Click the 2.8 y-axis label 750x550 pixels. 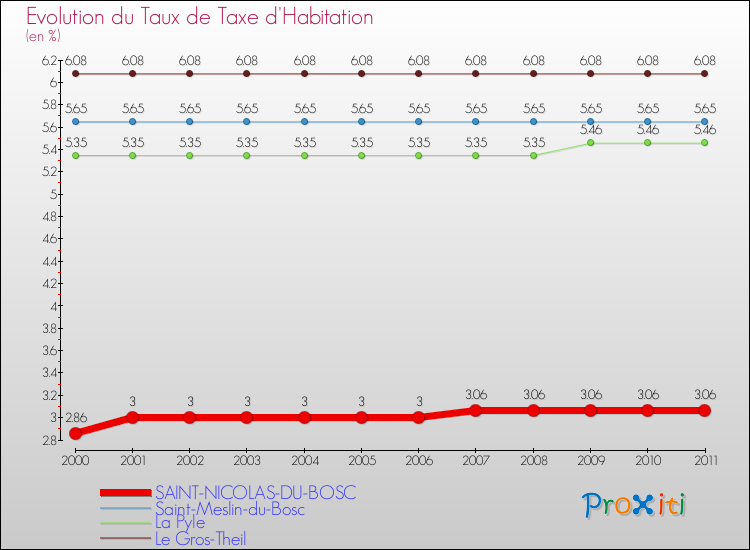pyautogui.click(x=49, y=440)
